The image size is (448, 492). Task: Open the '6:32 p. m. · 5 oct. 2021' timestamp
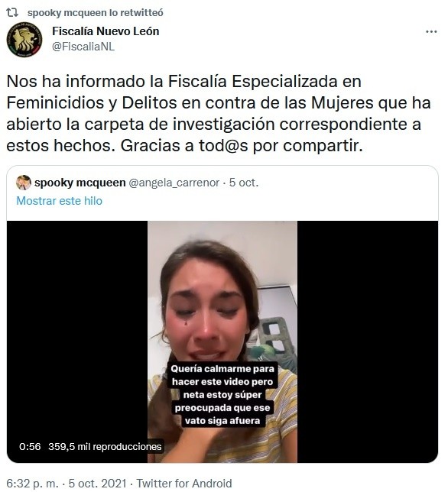click(x=67, y=483)
